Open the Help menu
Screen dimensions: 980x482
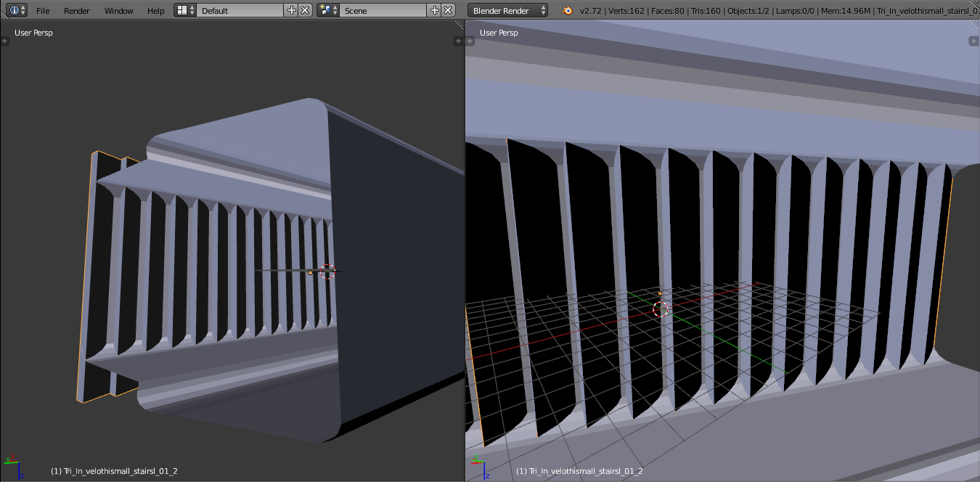click(x=156, y=11)
